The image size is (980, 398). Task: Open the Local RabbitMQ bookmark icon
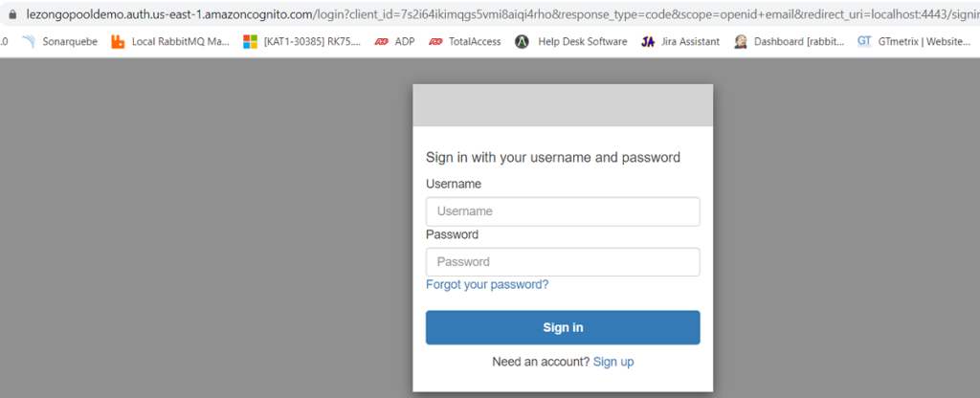click(118, 42)
